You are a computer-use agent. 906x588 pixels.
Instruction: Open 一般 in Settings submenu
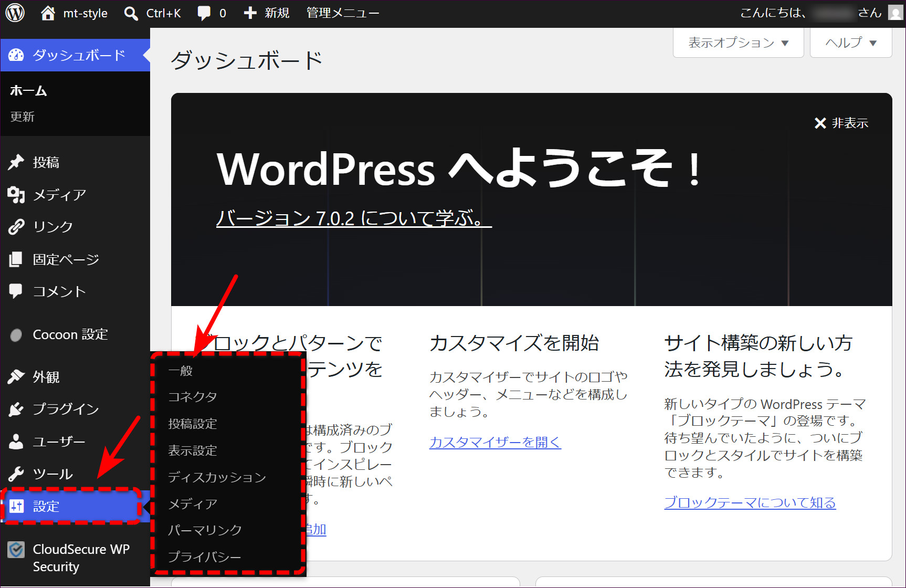(x=180, y=371)
